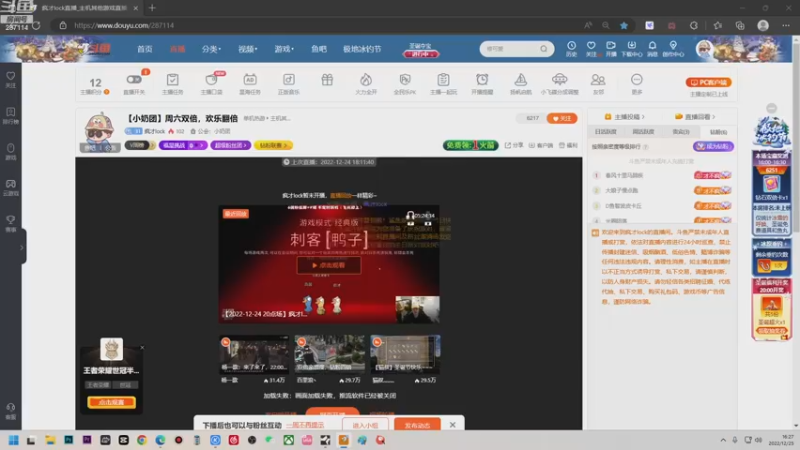The image size is (800, 450).
Task: Click the purple 成为钻粉 button
Action: click(713, 146)
